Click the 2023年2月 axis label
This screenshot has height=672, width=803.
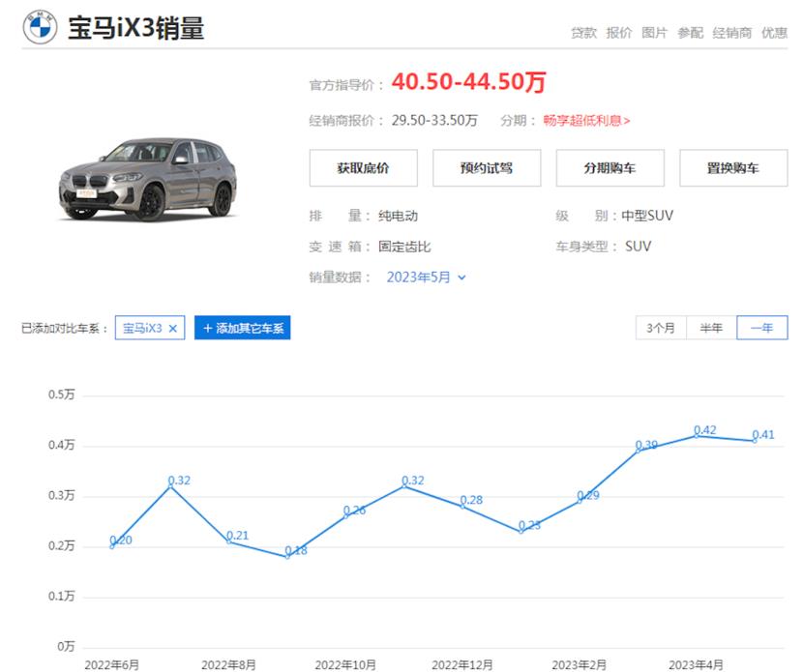[x=580, y=664]
